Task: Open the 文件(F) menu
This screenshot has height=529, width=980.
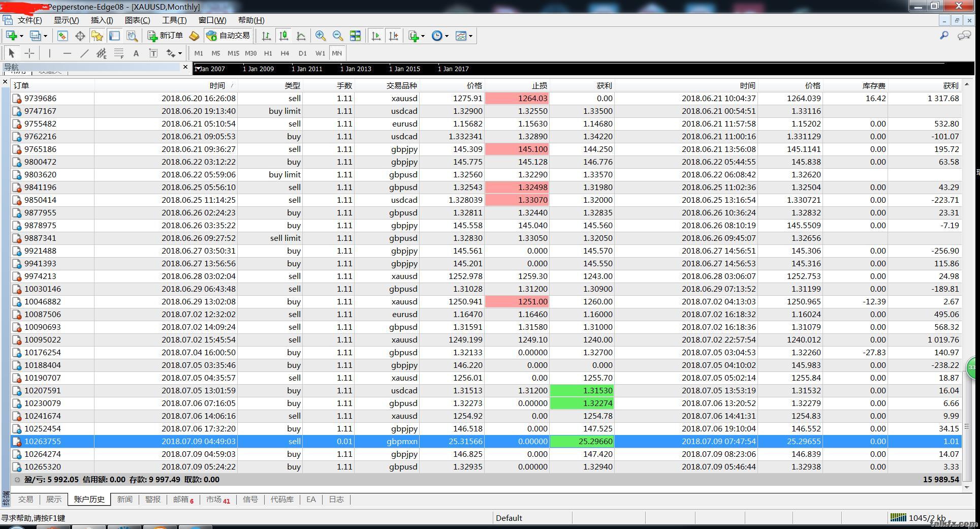Action: (29, 20)
